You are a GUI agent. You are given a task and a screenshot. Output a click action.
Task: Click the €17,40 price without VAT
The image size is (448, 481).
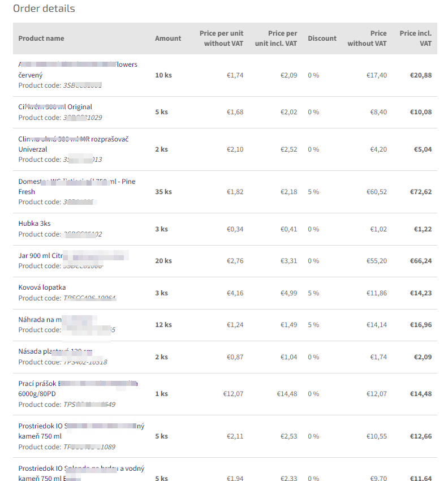point(377,75)
